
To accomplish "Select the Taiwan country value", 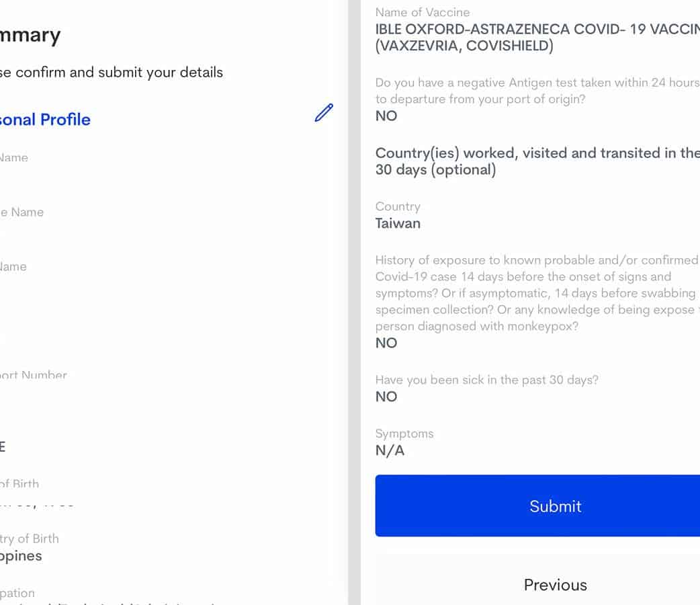I will click(398, 223).
